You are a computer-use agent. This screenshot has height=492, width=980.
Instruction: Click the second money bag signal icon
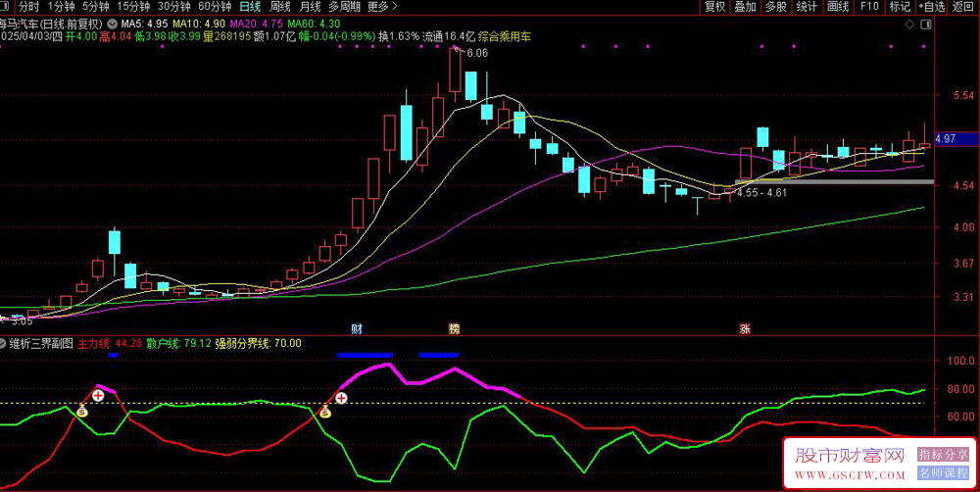pos(325,412)
